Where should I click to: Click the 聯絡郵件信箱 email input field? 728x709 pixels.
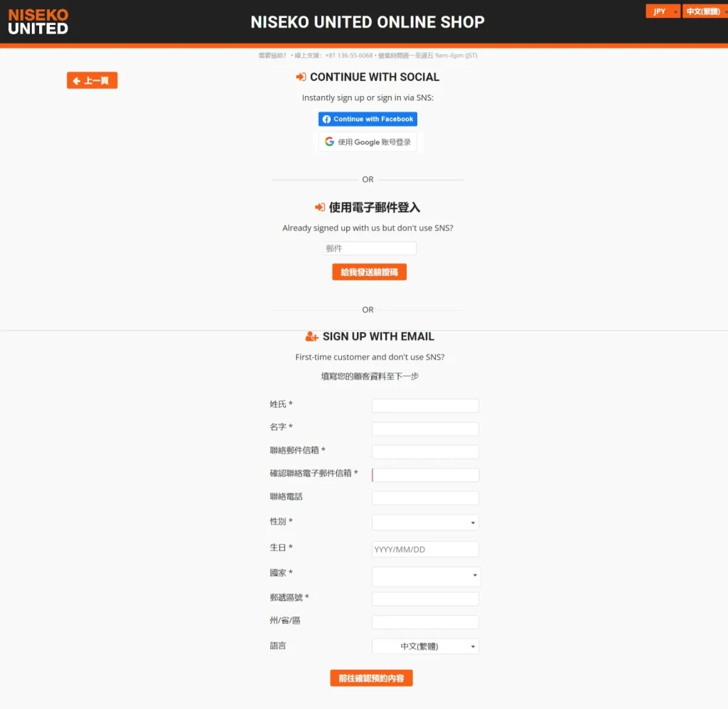(425, 452)
